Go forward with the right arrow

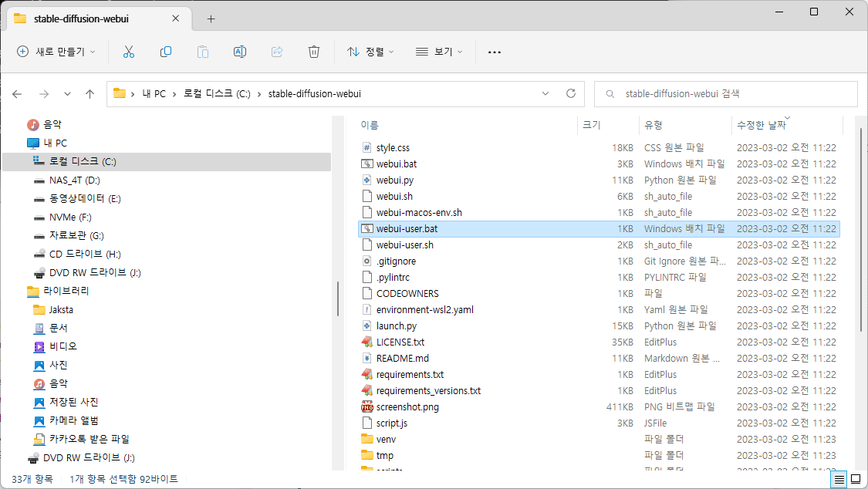pyautogui.click(x=44, y=94)
